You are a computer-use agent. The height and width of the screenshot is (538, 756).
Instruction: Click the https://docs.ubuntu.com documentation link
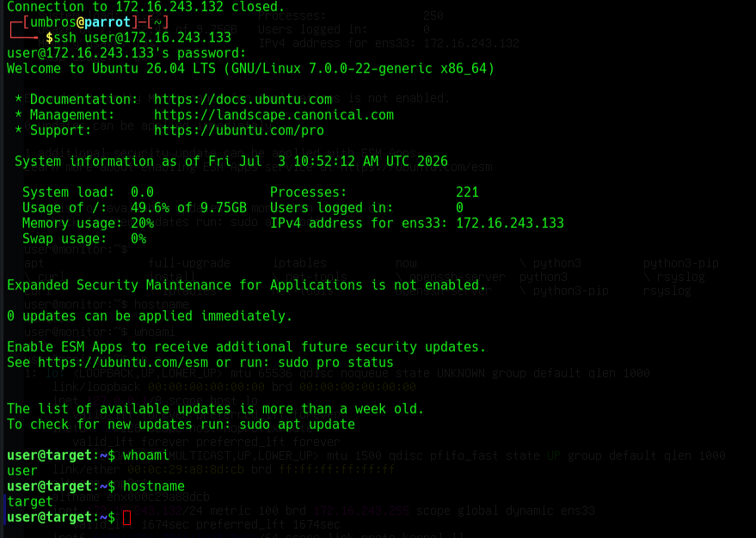(x=243, y=99)
